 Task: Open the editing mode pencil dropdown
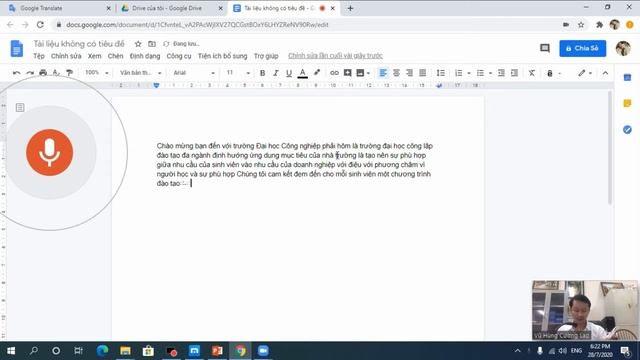tap(585, 73)
